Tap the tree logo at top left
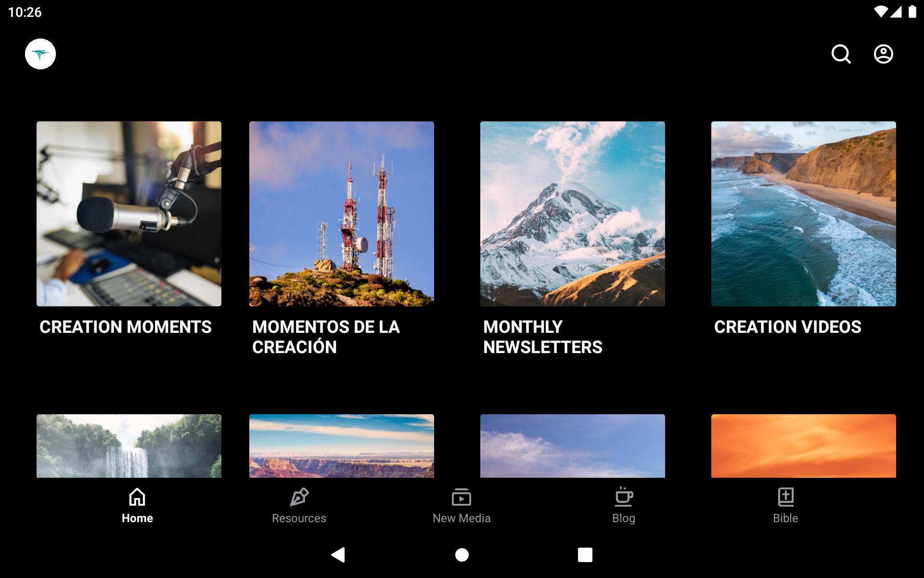Screen dimensions: 924x578 [x=40, y=54]
